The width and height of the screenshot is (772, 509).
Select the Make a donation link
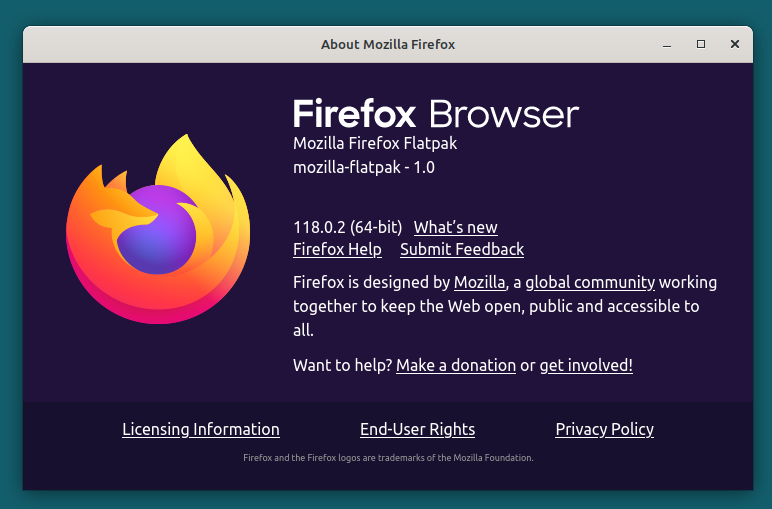tap(456, 365)
